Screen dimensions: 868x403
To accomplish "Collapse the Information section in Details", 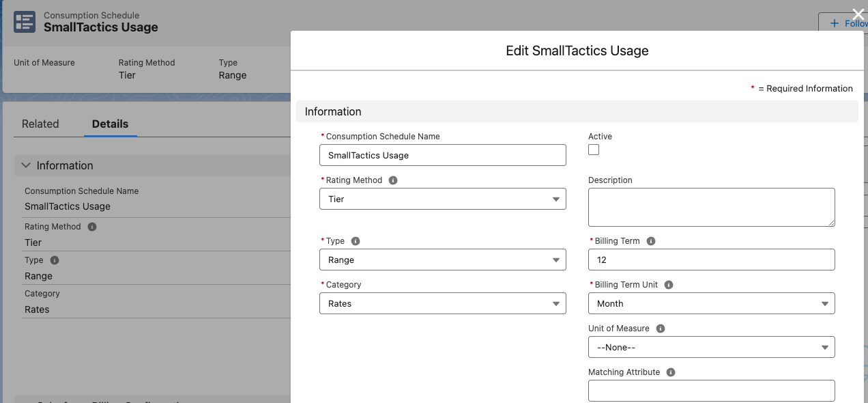I will (26, 165).
